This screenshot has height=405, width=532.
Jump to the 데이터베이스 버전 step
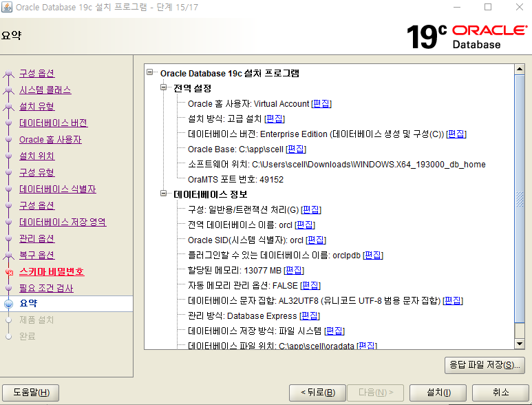(x=53, y=123)
